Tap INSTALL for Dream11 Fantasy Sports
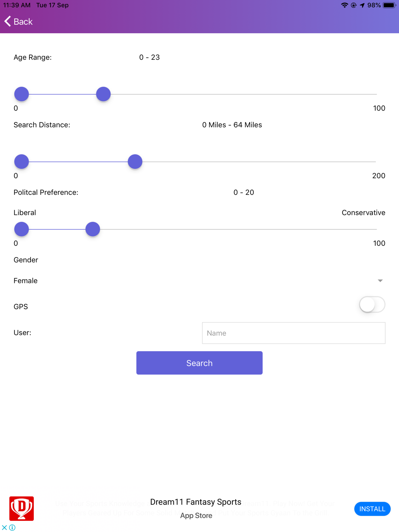Viewport: 399px width, 532px height. click(x=372, y=509)
